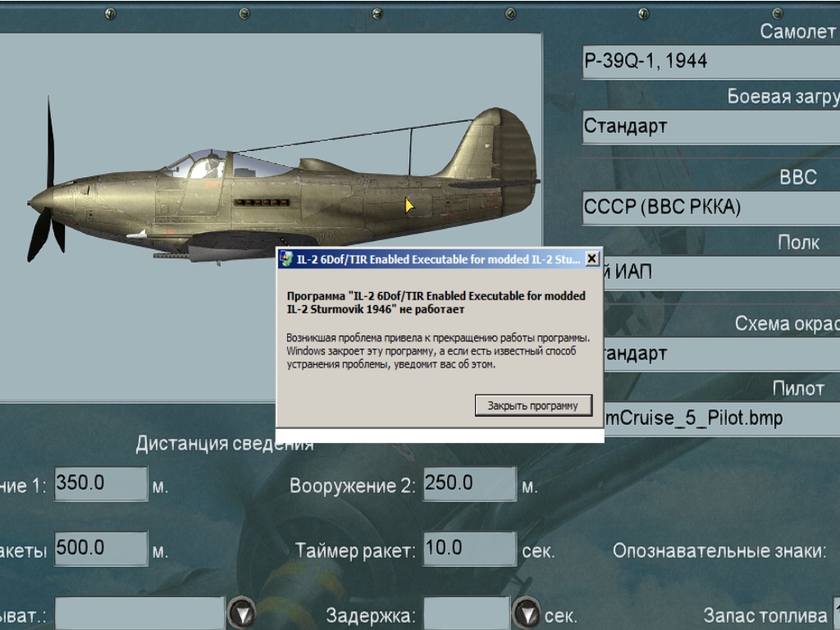This screenshot has height=630, width=840.
Task: Close the IL-2 6Dof/TIR error dialog
Action: 591,258
